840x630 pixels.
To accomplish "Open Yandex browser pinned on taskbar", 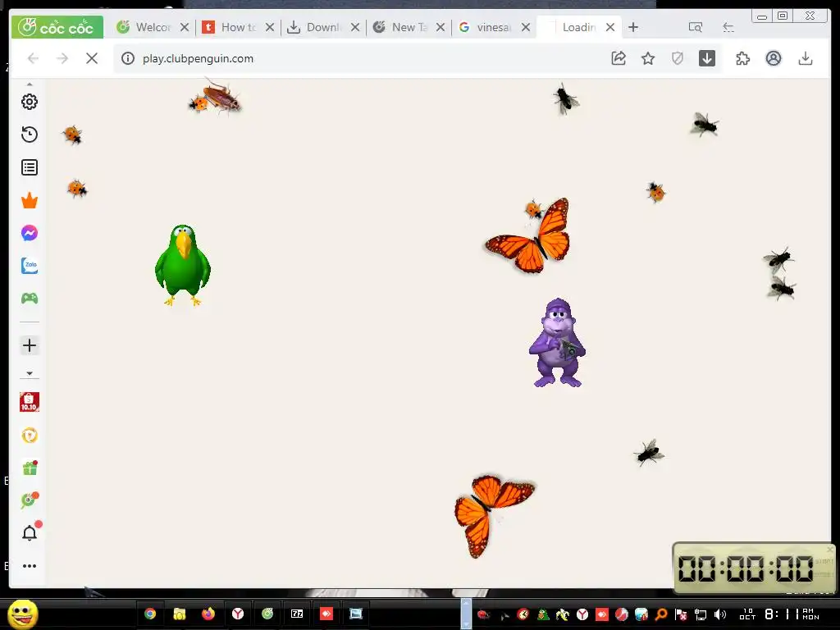I will (x=238, y=614).
